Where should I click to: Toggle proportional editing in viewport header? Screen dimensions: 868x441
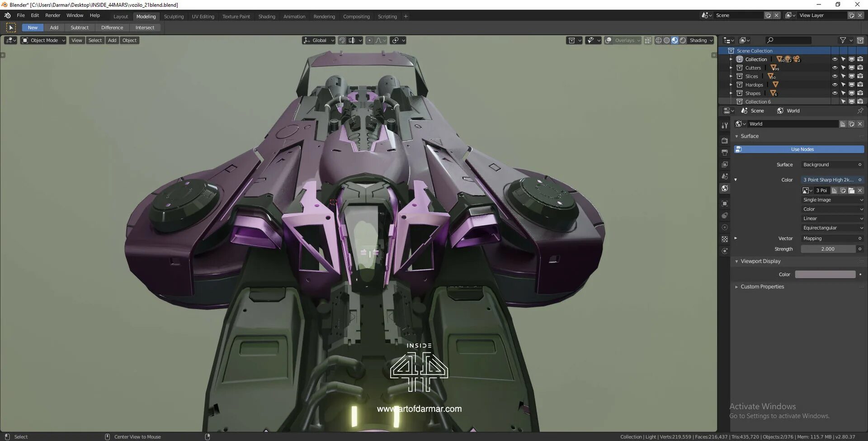pyautogui.click(x=370, y=40)
